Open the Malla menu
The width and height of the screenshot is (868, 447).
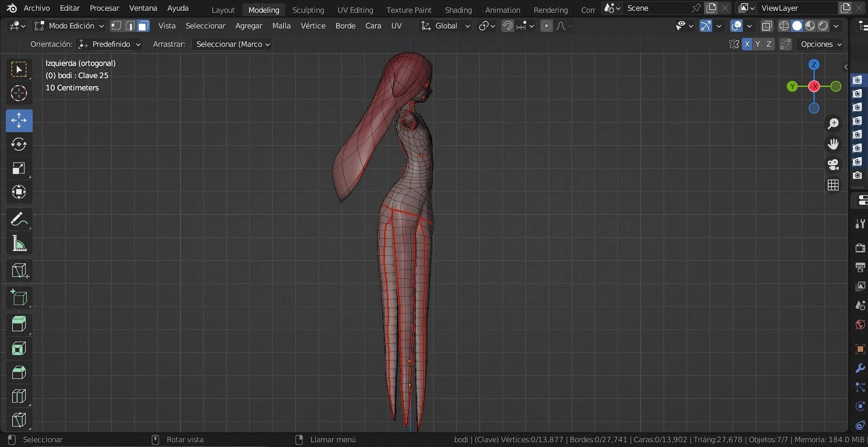(281, 26)
